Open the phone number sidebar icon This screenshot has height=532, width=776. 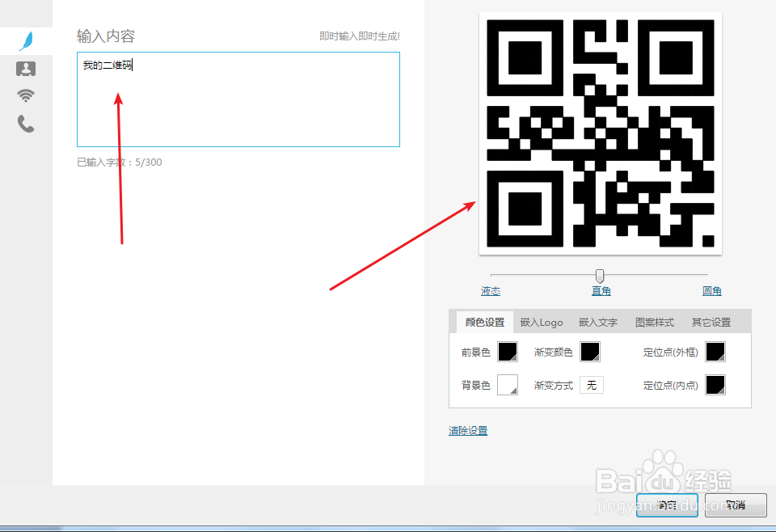tap(26, 124)
